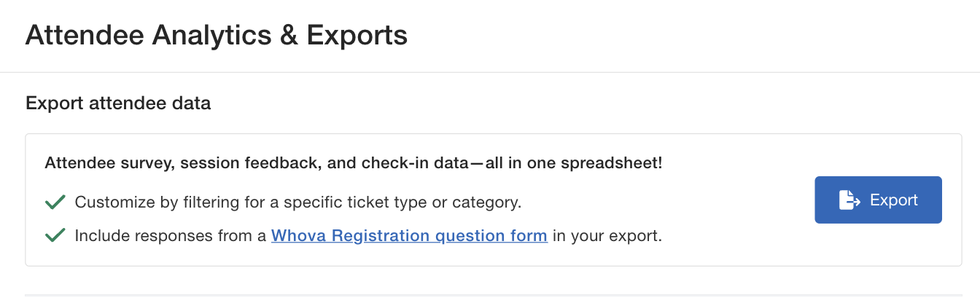Click the "in your export." text after the link
The image size is (980, 303).
coord(607,236)
